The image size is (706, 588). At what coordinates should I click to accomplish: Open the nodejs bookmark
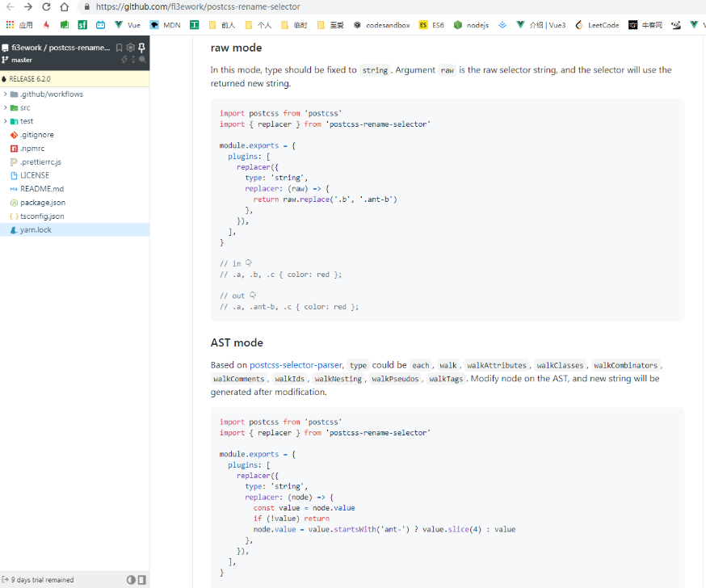[x=471, y=25]
